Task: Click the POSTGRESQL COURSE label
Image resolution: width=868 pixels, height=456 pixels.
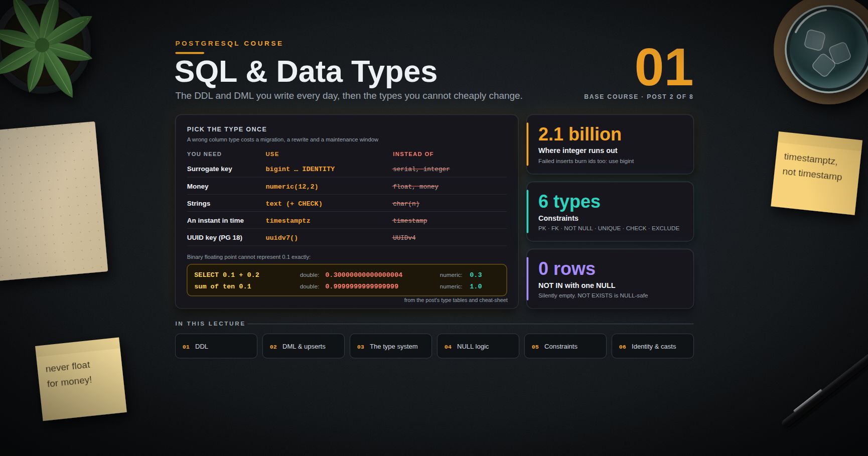Action: point(229,44)
